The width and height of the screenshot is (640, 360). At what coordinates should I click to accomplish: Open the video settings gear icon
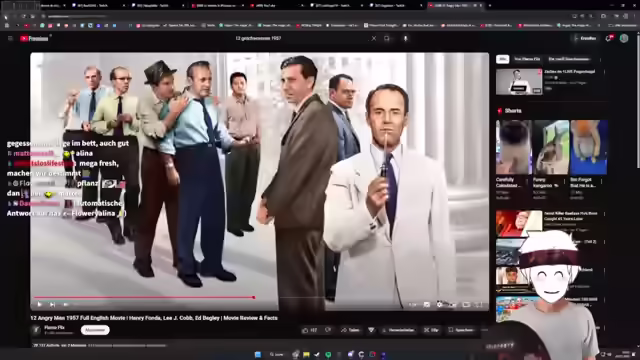[440, 304]
